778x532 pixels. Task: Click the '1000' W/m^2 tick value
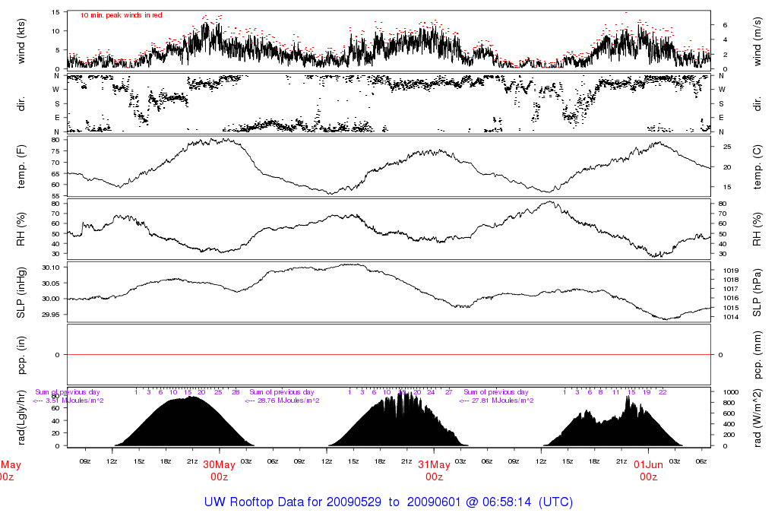(731, 392)
